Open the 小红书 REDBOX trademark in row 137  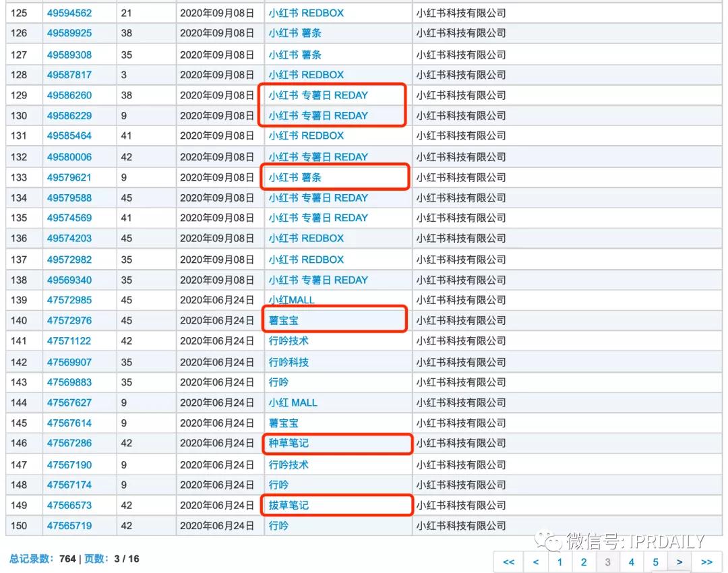[x=306, y=260]
